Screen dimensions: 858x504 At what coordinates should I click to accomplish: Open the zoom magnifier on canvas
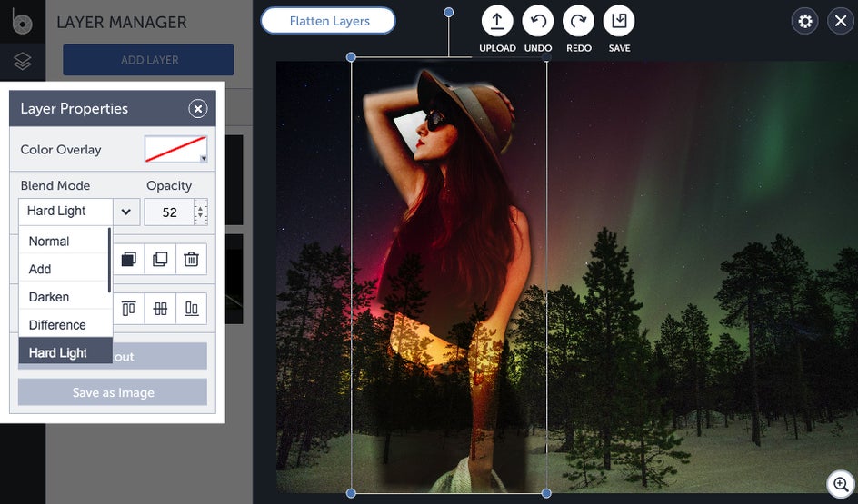coord(841,484)
